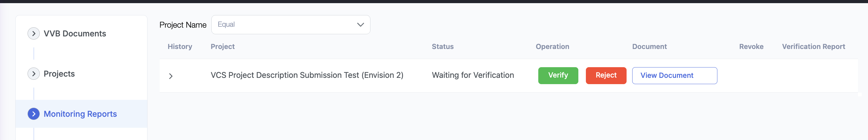This screenshot has height=140, width=868.
Task: Click the Project column header
Action: pos(222,47)
